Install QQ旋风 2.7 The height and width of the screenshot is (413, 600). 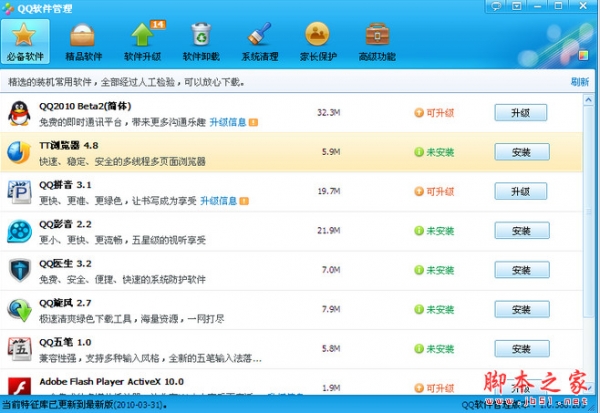click(522, 309)
